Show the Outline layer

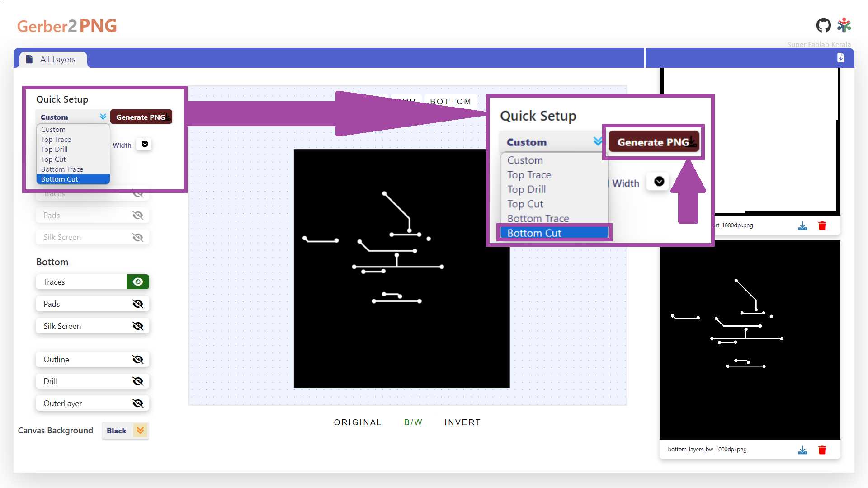pyautogui.click(x=138, y=360)
